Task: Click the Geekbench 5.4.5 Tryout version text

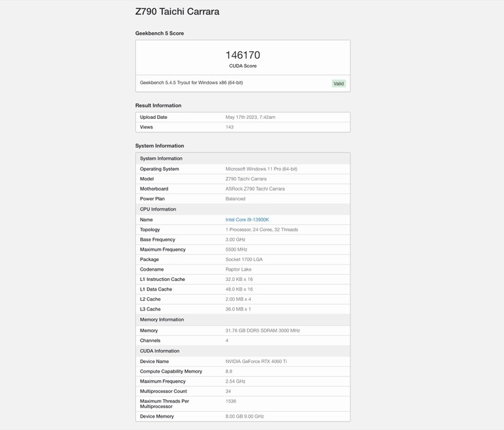Action: pos(191,83)
